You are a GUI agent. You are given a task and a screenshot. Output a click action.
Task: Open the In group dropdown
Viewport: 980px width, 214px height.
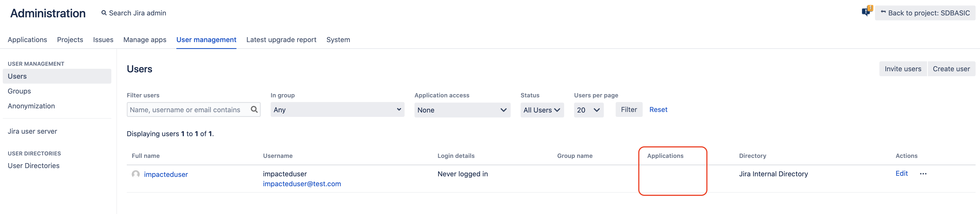coord(337,110)
